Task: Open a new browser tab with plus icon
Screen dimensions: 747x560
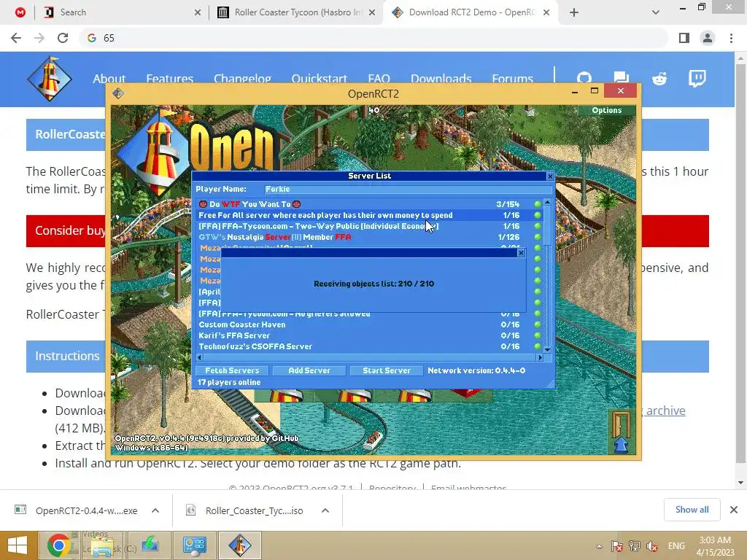Action: 574,12
